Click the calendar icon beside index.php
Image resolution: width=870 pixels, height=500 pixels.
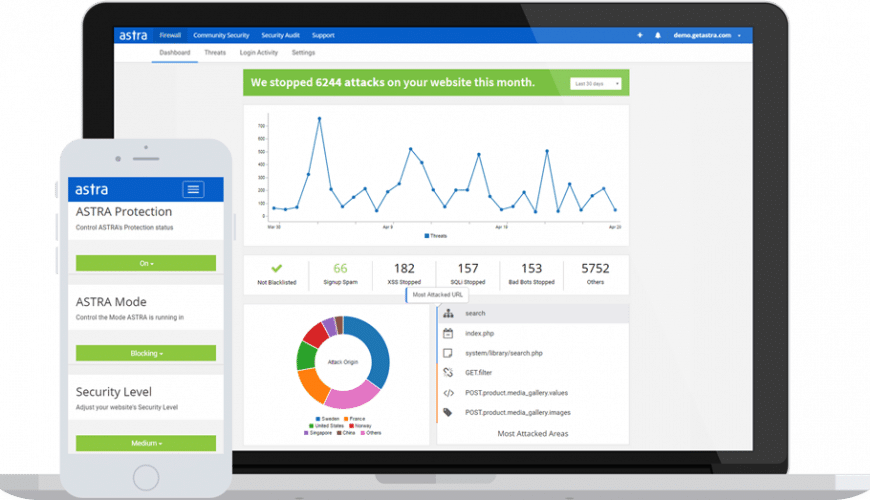tap(448, 333)
